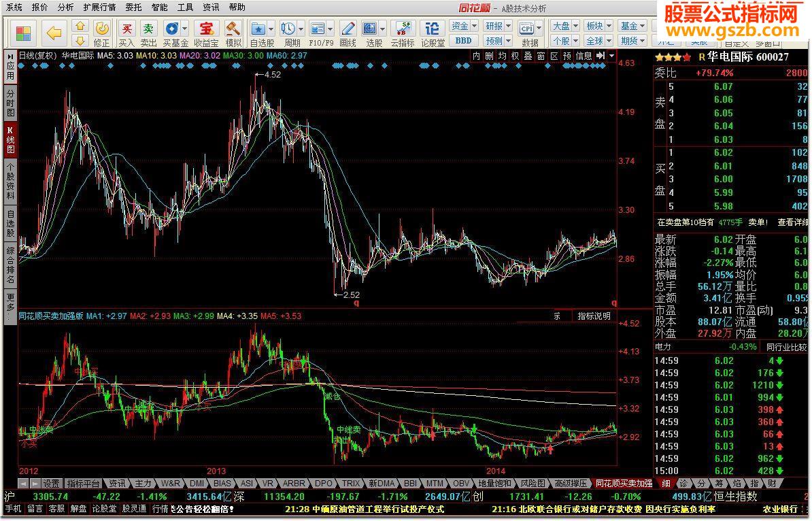812x521 pixels.
Task: Open the 买基金 fund purchase icon
Action: [x=172, y=29]
